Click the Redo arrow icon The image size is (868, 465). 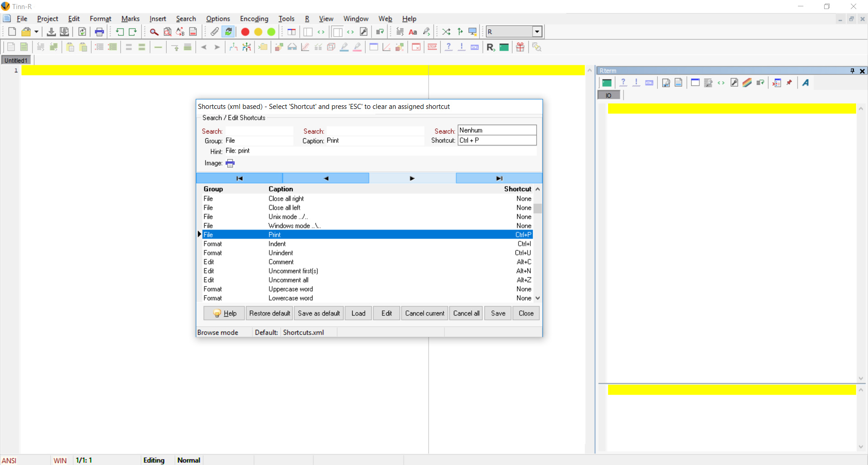pos(133,32)
